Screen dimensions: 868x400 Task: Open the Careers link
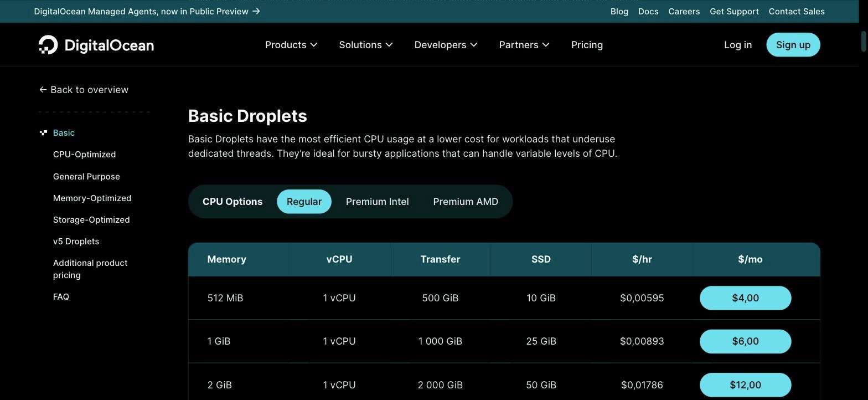pyautogui.click(x=684, y=11)
